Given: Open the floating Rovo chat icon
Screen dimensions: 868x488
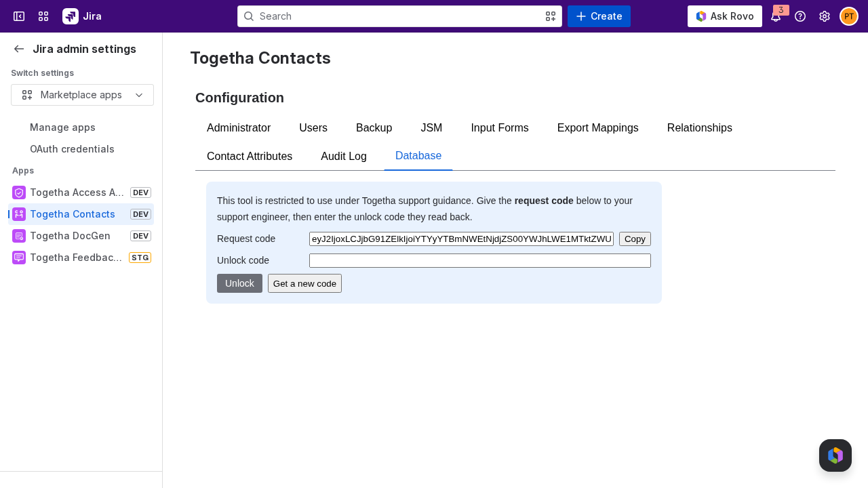Looking at the screenshot, I should click(x=835, y=455).
